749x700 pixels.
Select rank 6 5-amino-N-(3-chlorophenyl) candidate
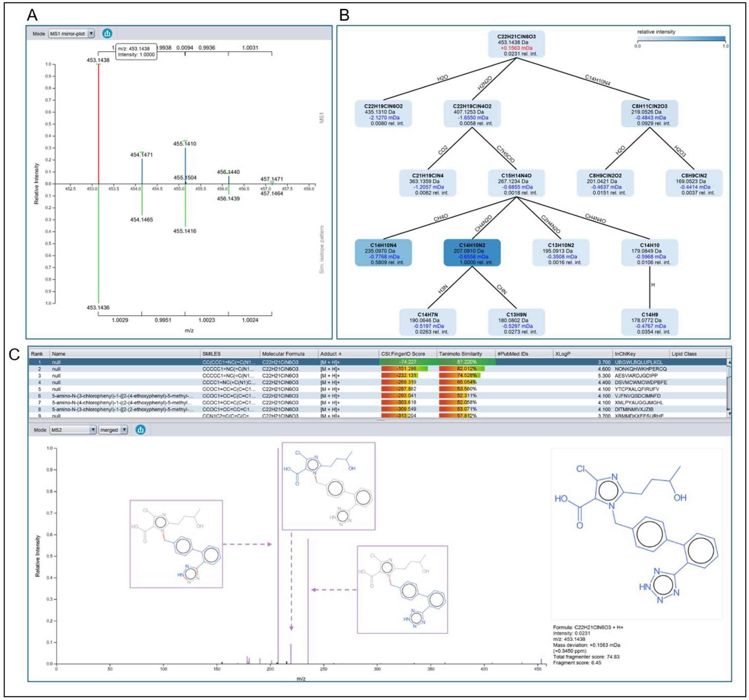122,396
